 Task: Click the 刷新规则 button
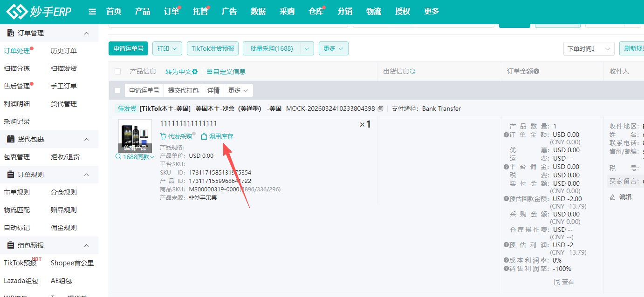[631, 48]
